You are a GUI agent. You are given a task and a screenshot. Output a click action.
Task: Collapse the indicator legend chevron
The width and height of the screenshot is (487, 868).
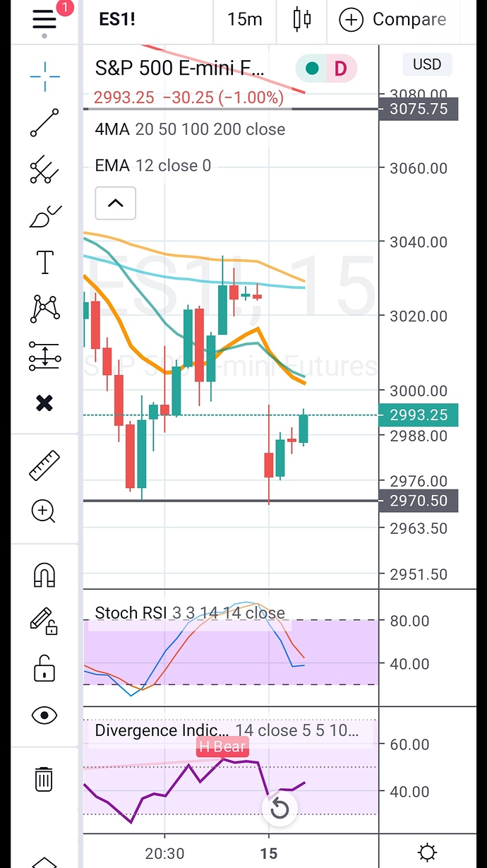tap(115, 203)
